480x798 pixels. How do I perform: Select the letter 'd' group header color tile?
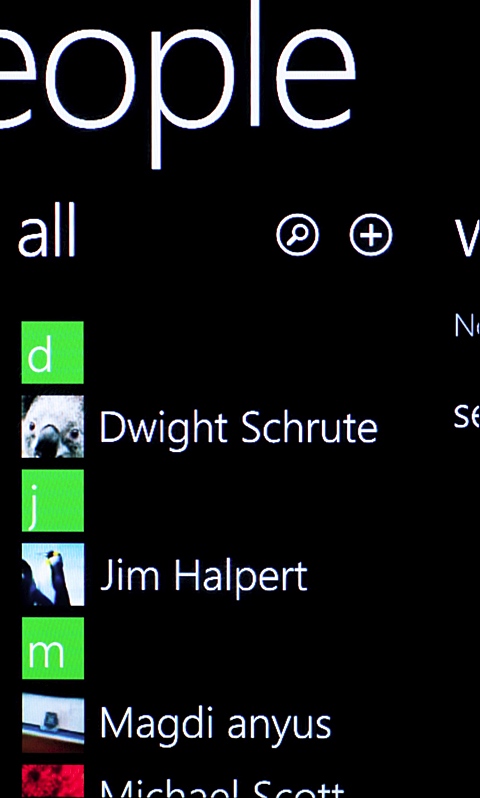[x=53, y=352]
